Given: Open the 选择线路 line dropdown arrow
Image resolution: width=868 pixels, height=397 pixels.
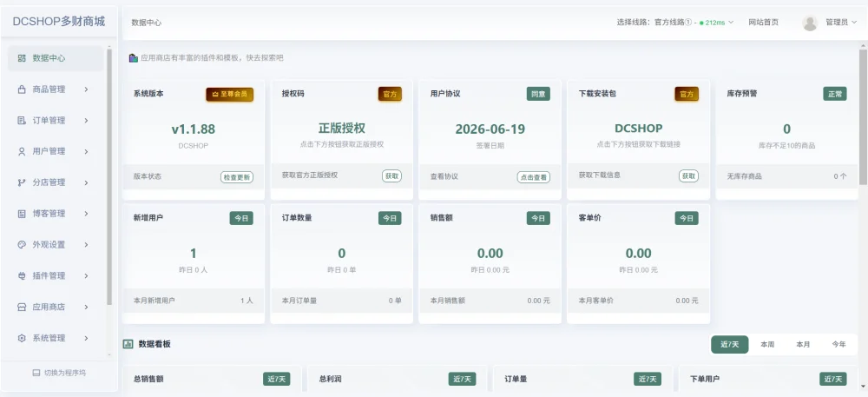Looking at the screenshot, I should tap(731, 23).
